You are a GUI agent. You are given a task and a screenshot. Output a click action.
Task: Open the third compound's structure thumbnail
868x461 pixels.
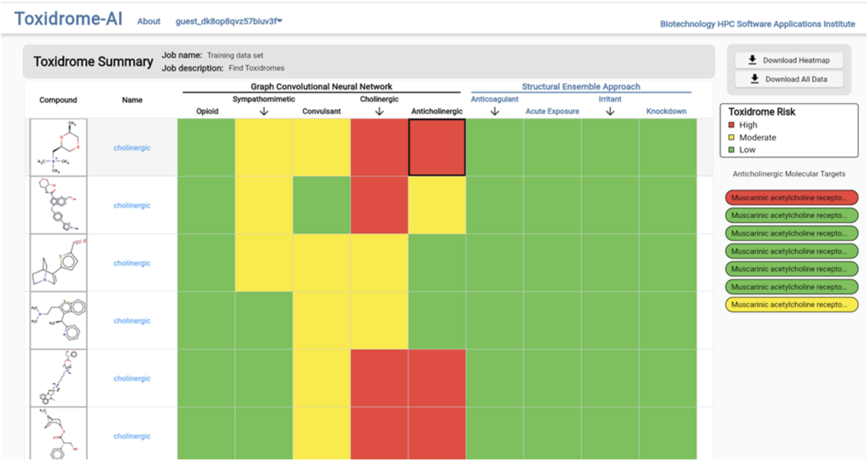(x=58, y=263)
